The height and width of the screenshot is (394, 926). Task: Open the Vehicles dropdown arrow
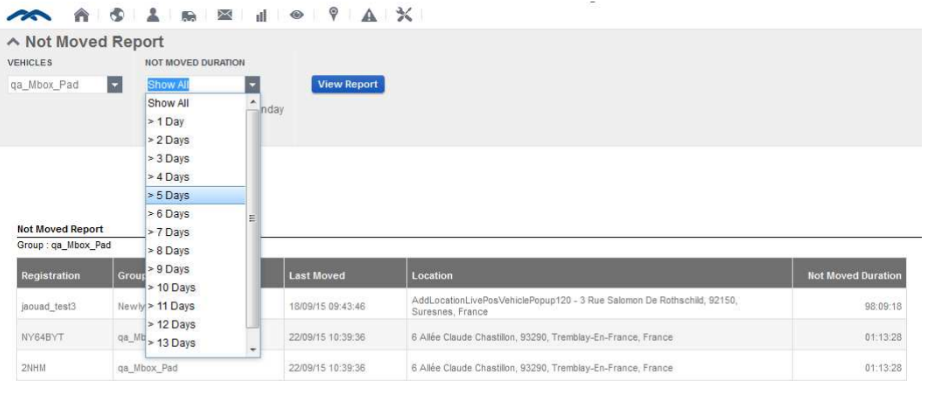(115, 85)
